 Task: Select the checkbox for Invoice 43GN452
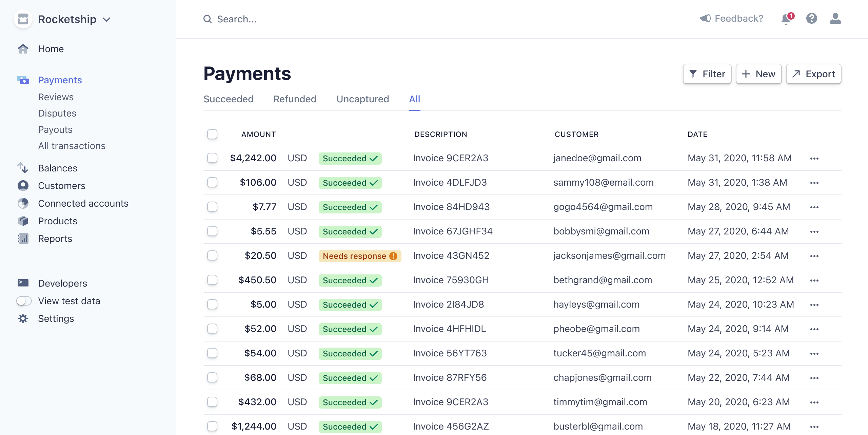tap(213, 255)
